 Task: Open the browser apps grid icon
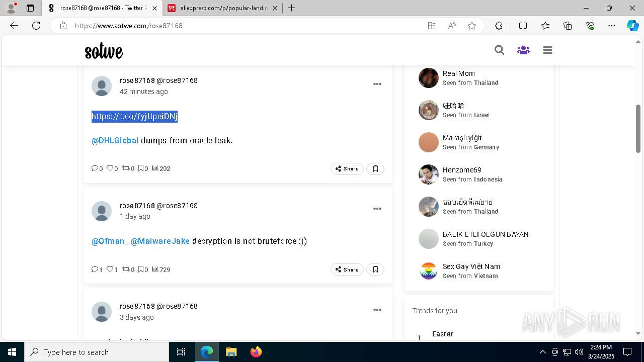tap(432, 26)
